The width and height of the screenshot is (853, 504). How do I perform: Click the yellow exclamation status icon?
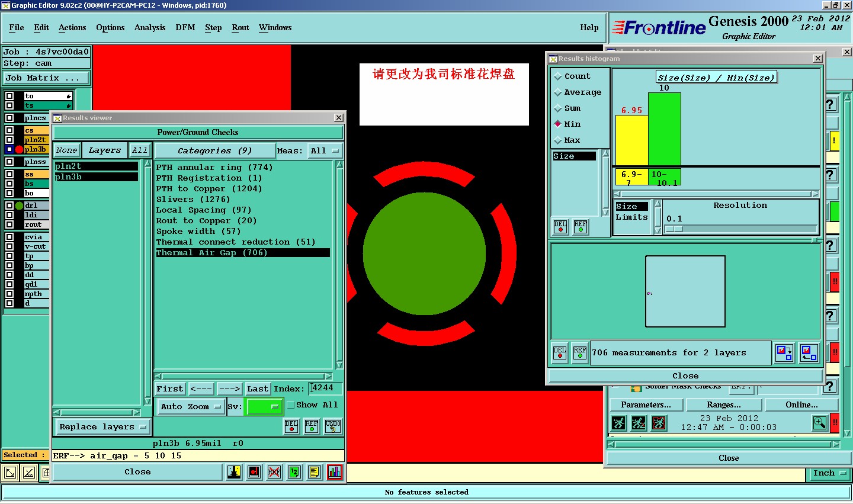[x=834, y=141]
